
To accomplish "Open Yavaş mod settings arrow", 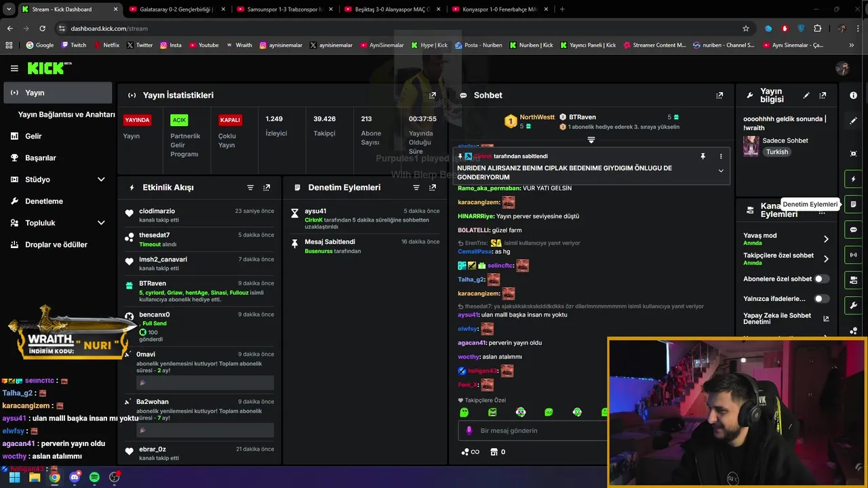I will [x=826, y=239].
